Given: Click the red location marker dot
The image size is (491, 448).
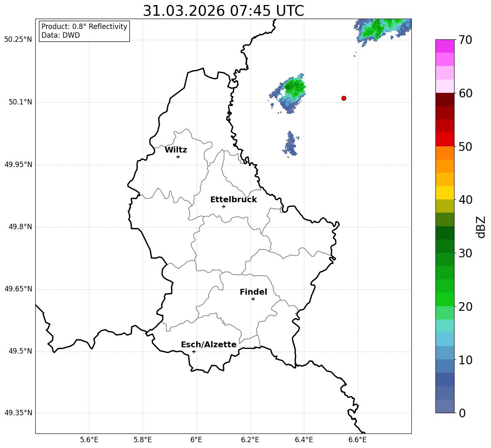Looking at the screenshot, I should (x=344, y=98).
